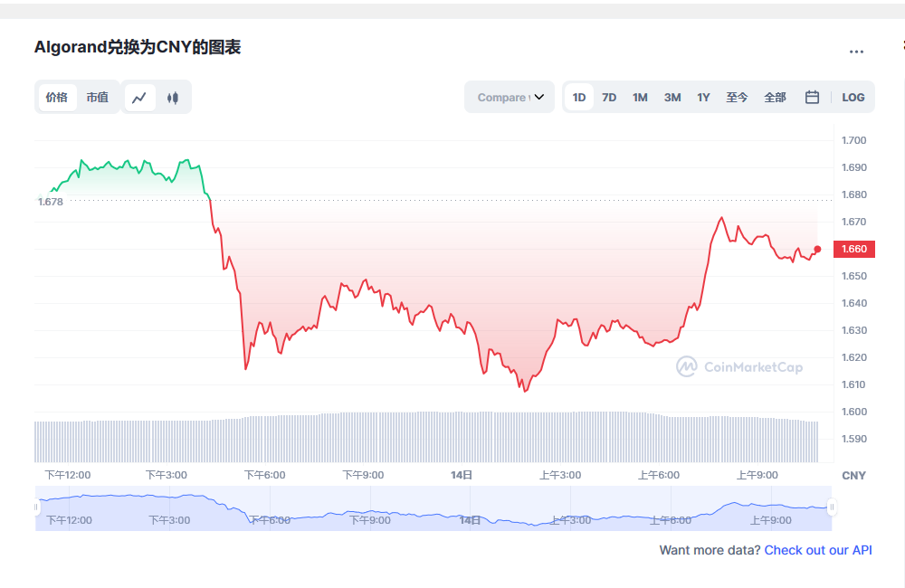905x588 pixels.
Task: Select the 1Y time range tab
Action: tap(703, 98)
